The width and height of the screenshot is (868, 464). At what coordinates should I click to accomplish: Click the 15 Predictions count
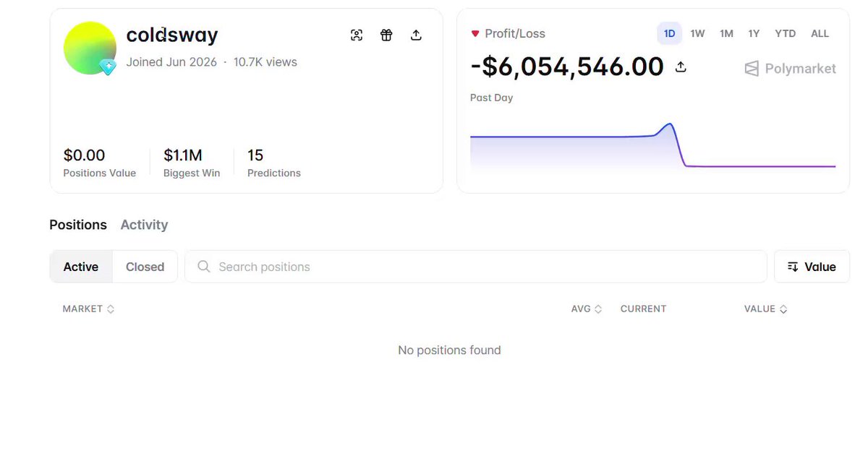[255, 155]
